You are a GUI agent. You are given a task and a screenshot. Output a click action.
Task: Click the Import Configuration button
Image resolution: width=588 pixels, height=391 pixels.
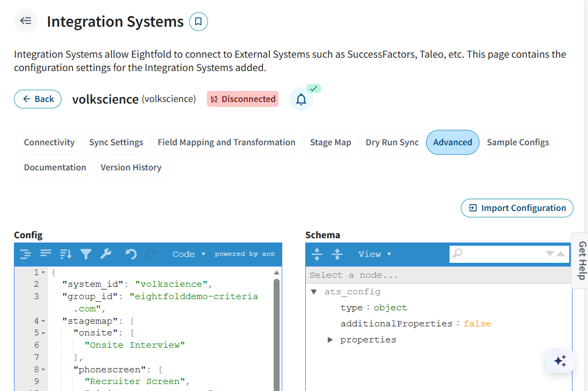(x=517, y=208)
